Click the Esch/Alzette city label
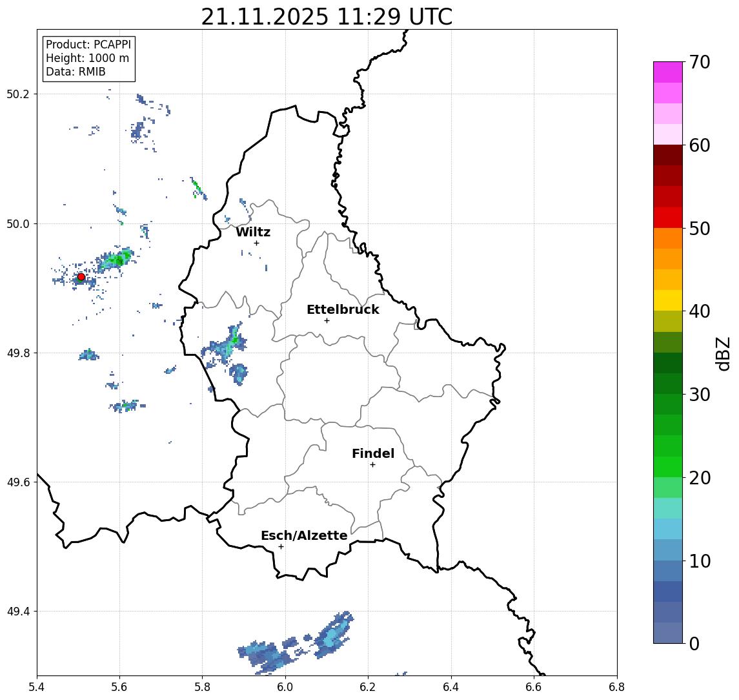739x700 pixels. click(x=304, y=535)
